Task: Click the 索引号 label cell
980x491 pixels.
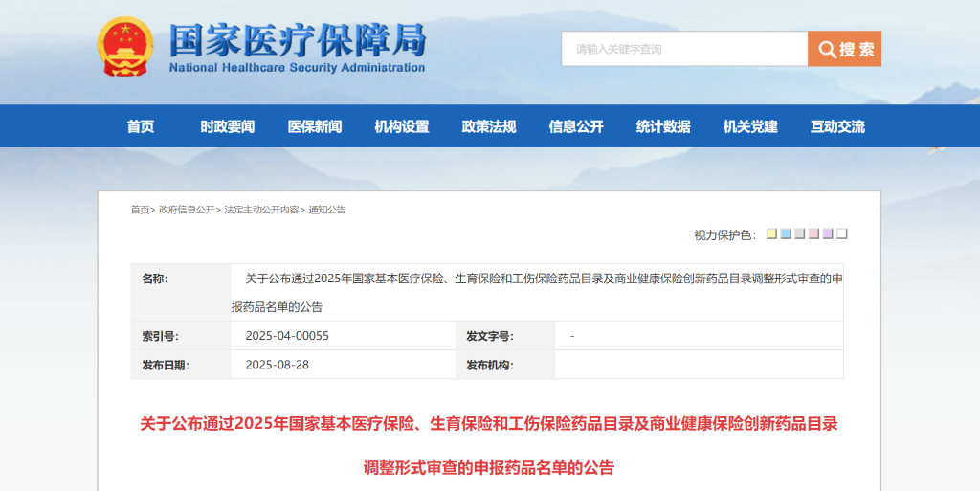Action: click(x=181, y=336)
